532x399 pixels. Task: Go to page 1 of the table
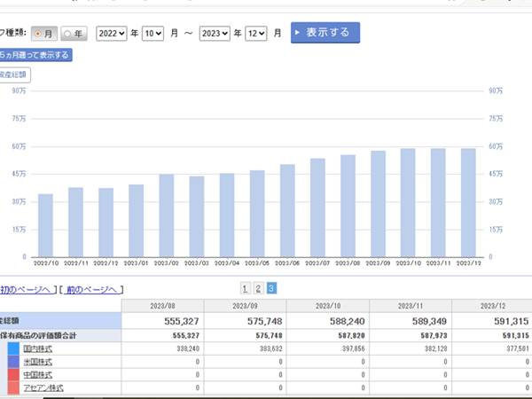[x=245, y=288]
